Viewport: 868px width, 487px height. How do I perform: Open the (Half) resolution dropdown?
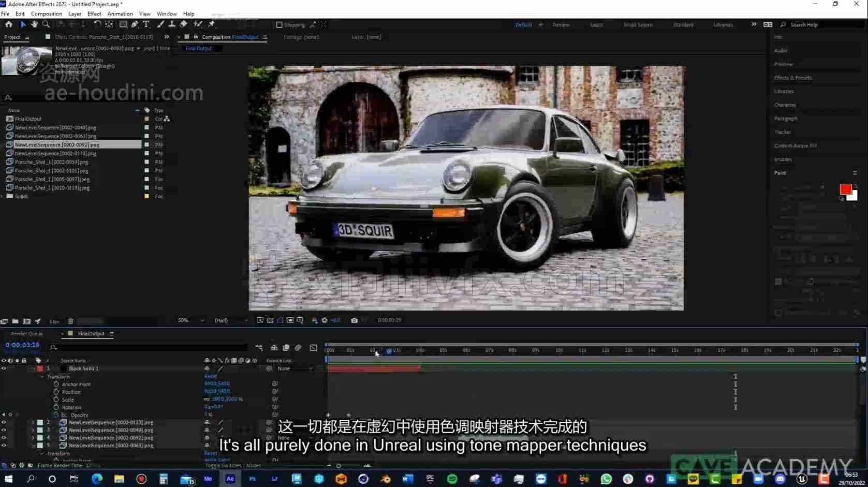(231, 320)
